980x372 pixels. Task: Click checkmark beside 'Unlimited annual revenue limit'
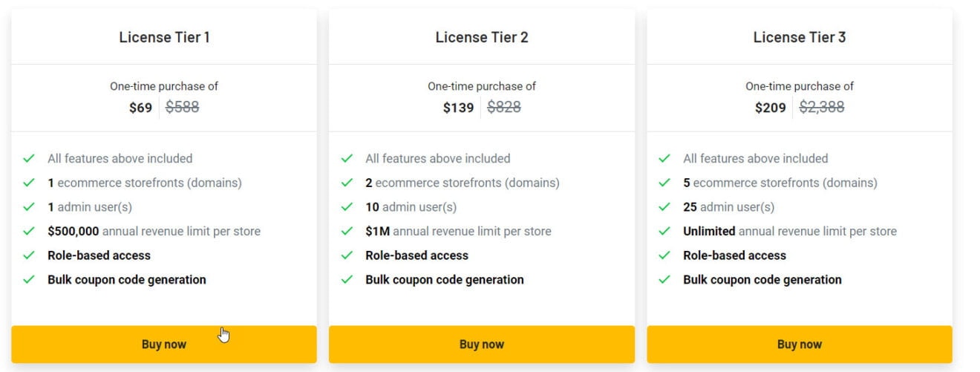click(664, 231)
